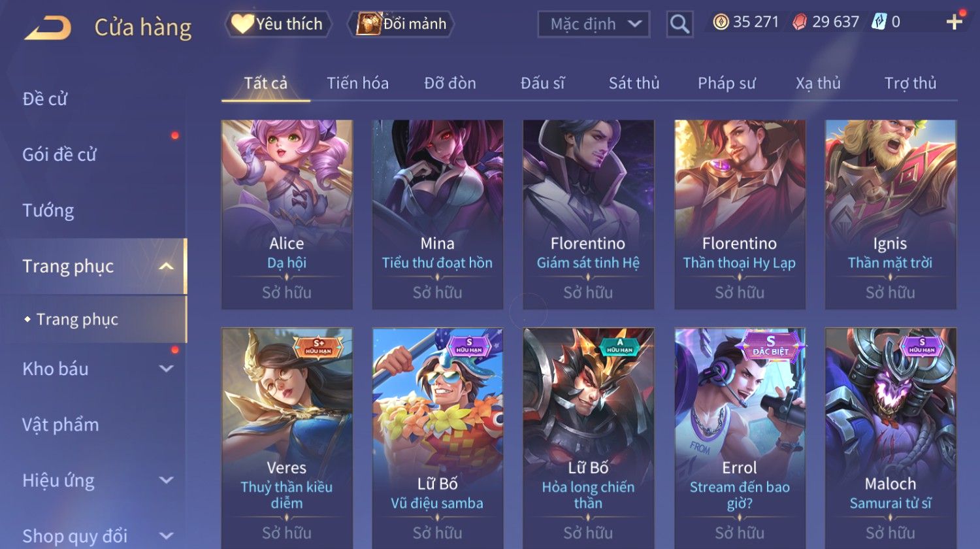980x549 pixels.
Task: Switch to the Tiến hóa tab
Action: [x=357, y=83]
